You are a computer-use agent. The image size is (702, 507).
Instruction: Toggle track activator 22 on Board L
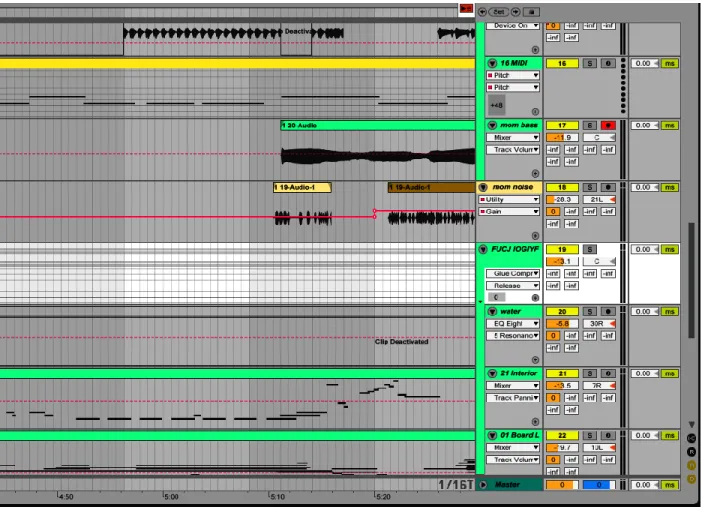point(562,435)
